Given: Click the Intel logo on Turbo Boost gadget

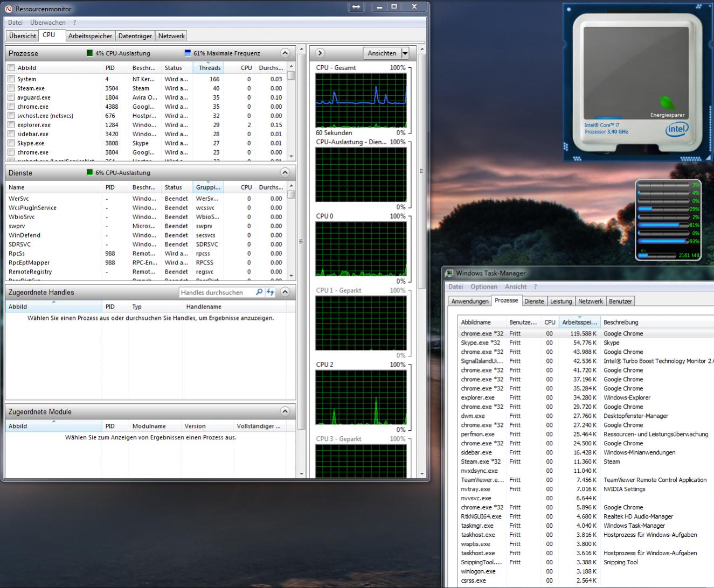Looking at the screenshot, I should click(x=676, y=129).
